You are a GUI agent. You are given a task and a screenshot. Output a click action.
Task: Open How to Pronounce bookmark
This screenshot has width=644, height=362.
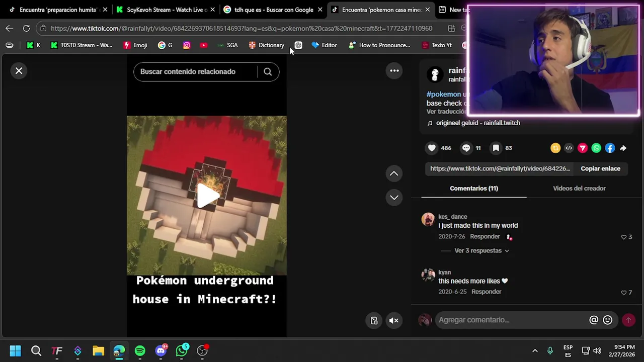point(379,45)
